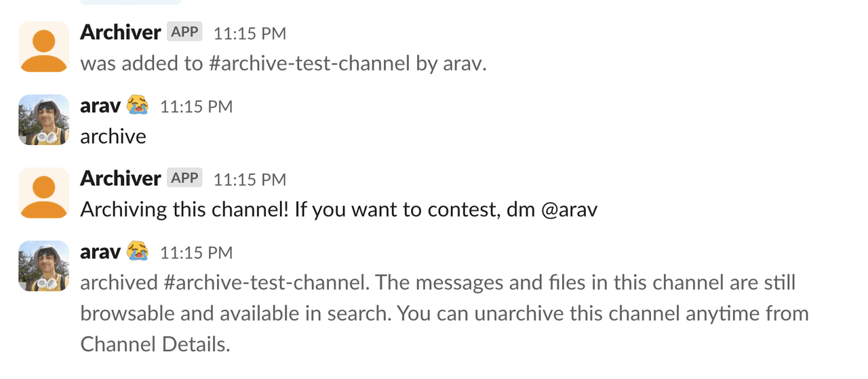
Task: Open Archiver name above "Archiving this channel!" message
Action: click(x=120, y=178)
